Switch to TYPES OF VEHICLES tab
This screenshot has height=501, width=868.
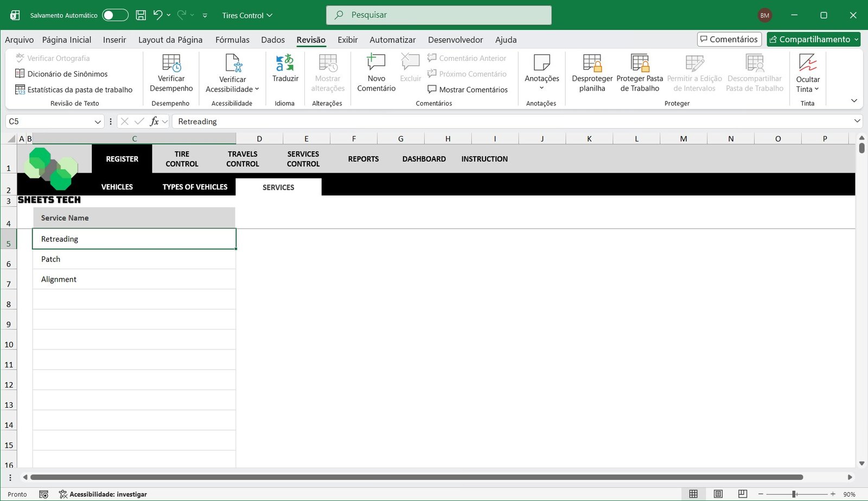[195, 187]
